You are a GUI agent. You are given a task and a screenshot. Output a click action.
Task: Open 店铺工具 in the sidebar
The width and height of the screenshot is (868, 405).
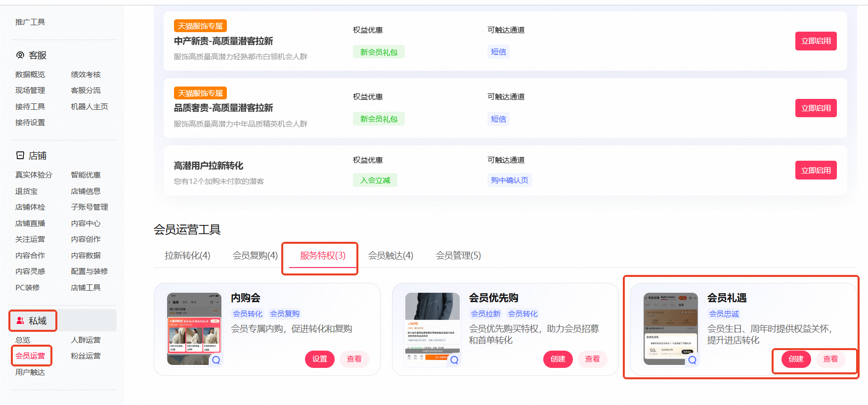86,288
